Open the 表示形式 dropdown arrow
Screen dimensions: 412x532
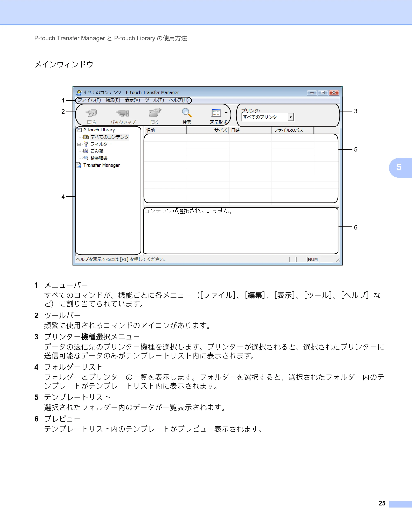(226, 113)
